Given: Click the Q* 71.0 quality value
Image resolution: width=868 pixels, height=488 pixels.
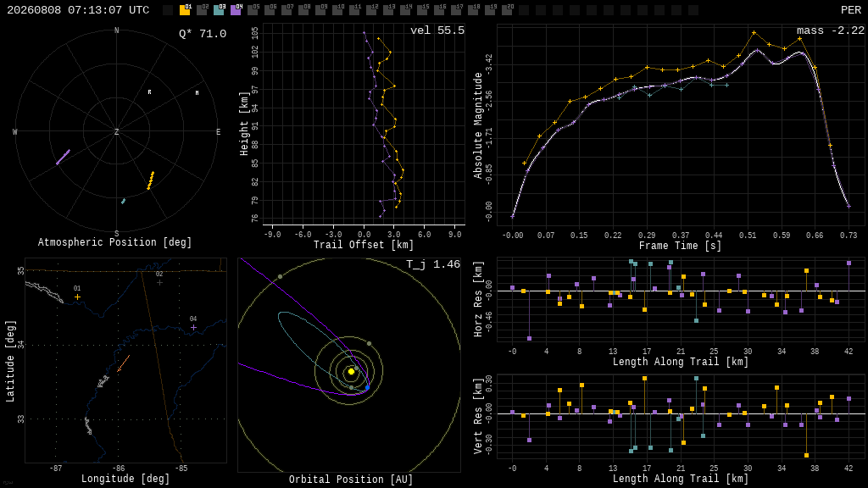Looking at the screenshot, I should click(x=203, y=34).
